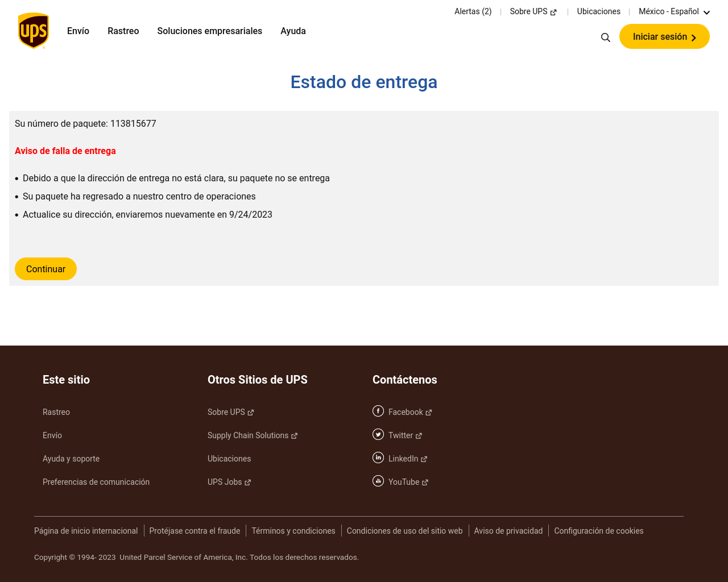Open Ubicaciones link in footer

click(229, 459)
